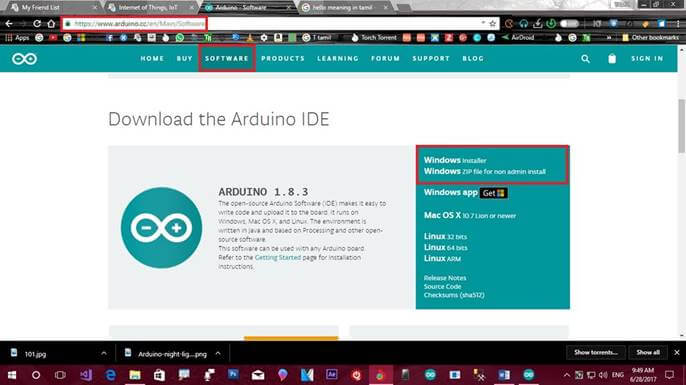Bookmark this page with the star icon

click(493, 24)
